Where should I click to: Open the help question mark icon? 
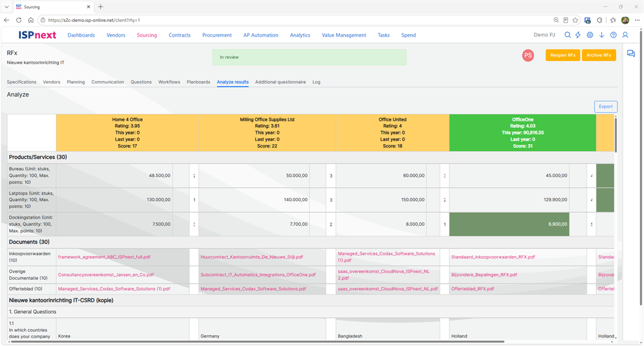click(x=613, y=35)
